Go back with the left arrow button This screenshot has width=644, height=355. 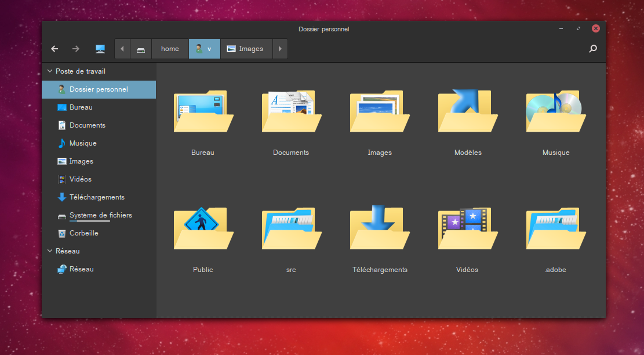click(54, 49)
